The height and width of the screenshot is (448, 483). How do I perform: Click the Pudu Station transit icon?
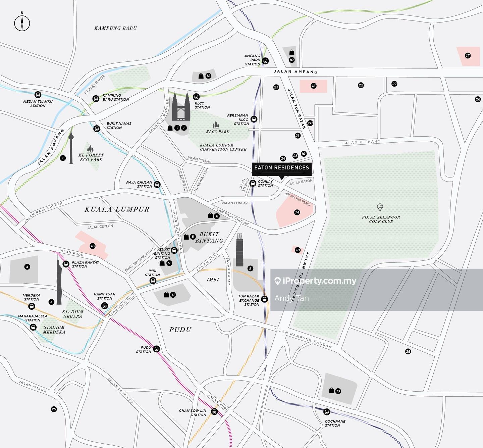tap(156, 349)
